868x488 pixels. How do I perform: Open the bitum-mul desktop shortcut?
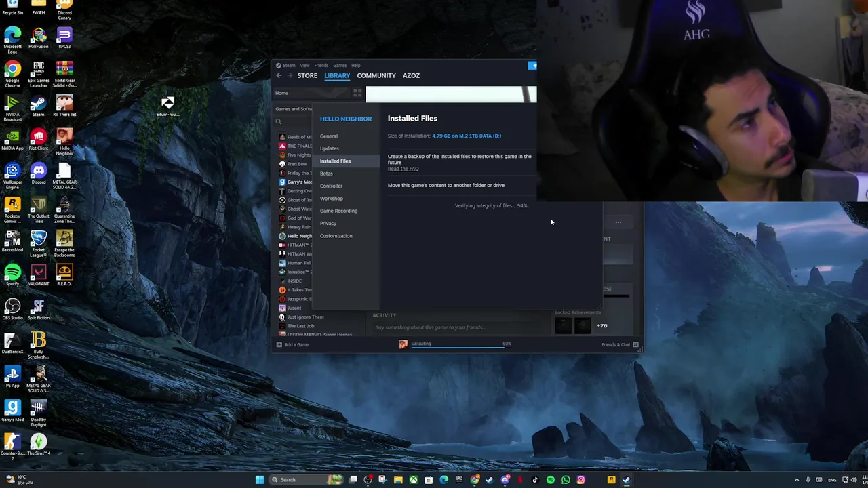tap(167, 106)
